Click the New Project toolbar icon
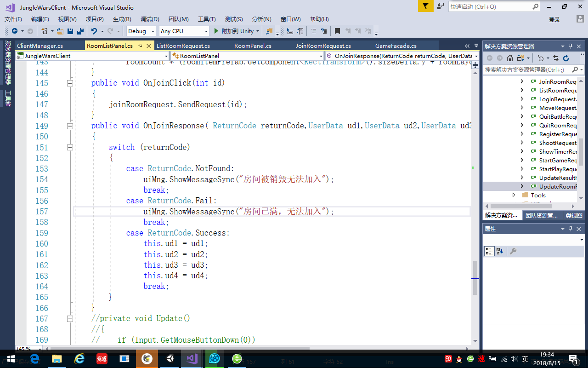The width and height of the screenshot is (588, 368). 45,31
